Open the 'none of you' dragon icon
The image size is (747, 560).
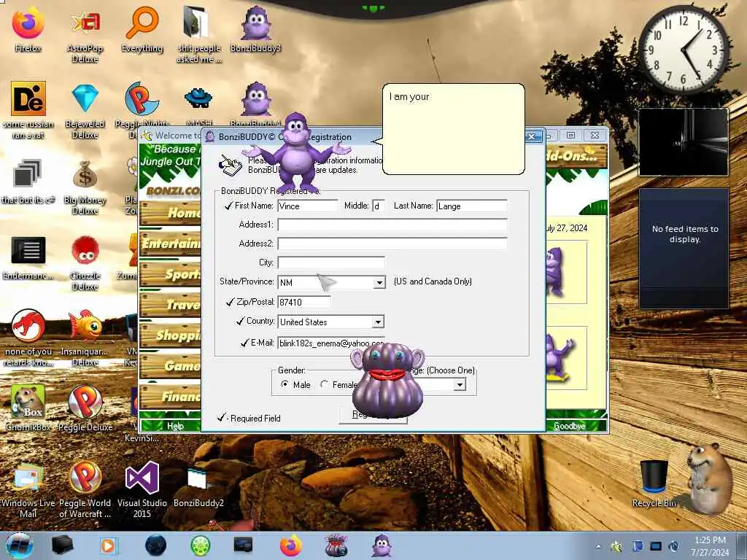[x=28, y=338]
